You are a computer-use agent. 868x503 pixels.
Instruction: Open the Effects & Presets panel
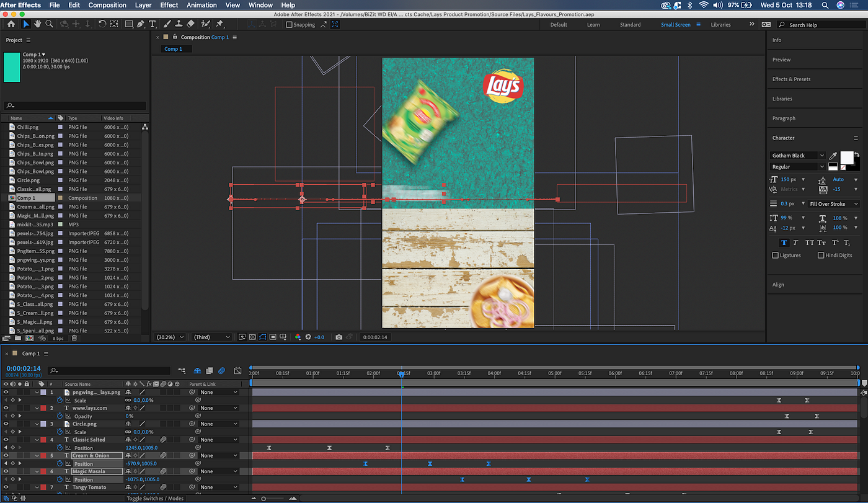(791, 79)
